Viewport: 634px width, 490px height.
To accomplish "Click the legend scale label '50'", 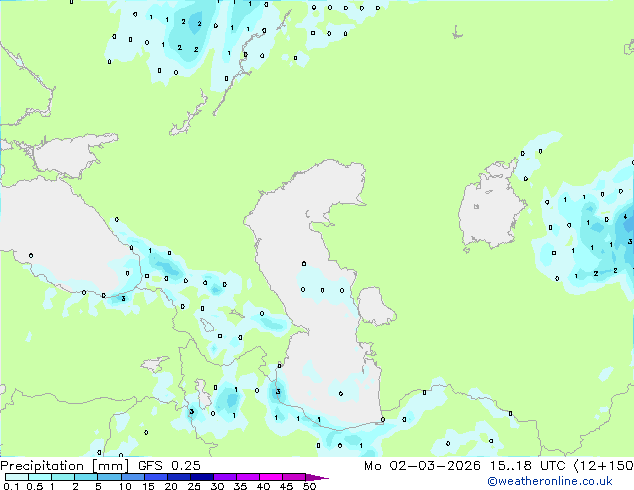I will point(309,486).
